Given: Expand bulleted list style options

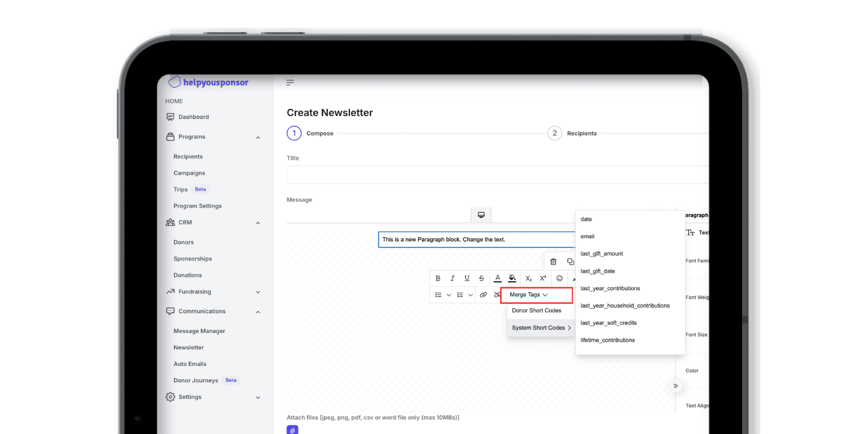Looking at the screenshot, I should tap(449, 295).
